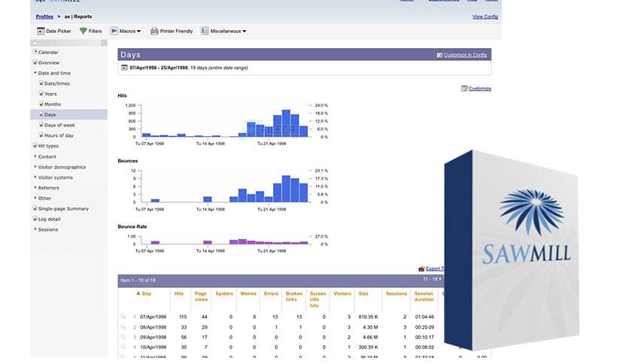Expand the Referrers group
Image resolution: width=629 pixels, height=364 pixels.
click(35, 187)
